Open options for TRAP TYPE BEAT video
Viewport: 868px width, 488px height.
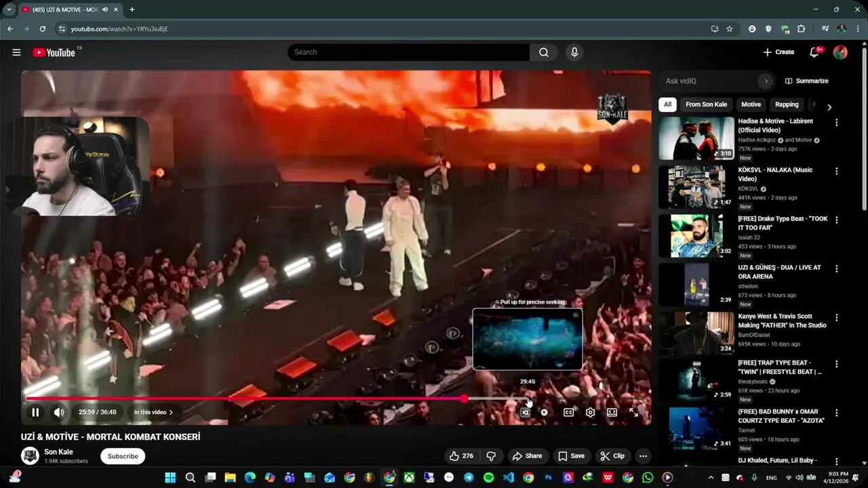coord(836,365)
